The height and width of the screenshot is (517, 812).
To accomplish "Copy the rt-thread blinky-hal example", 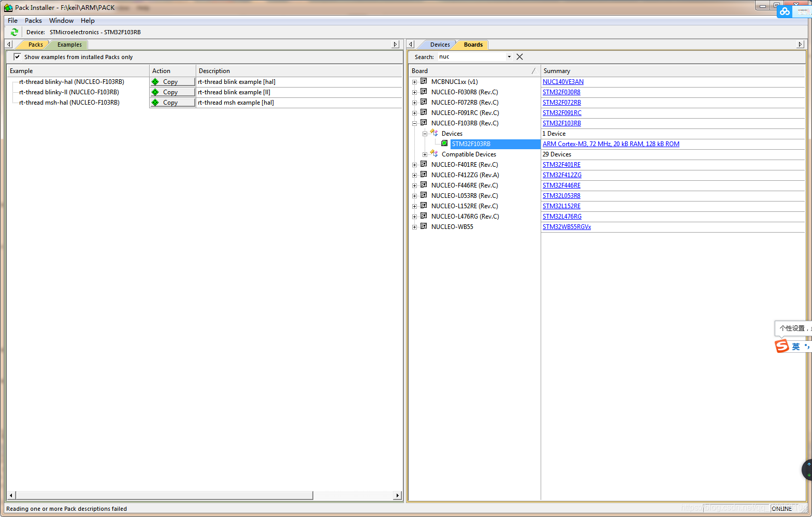I will [172, 82].
